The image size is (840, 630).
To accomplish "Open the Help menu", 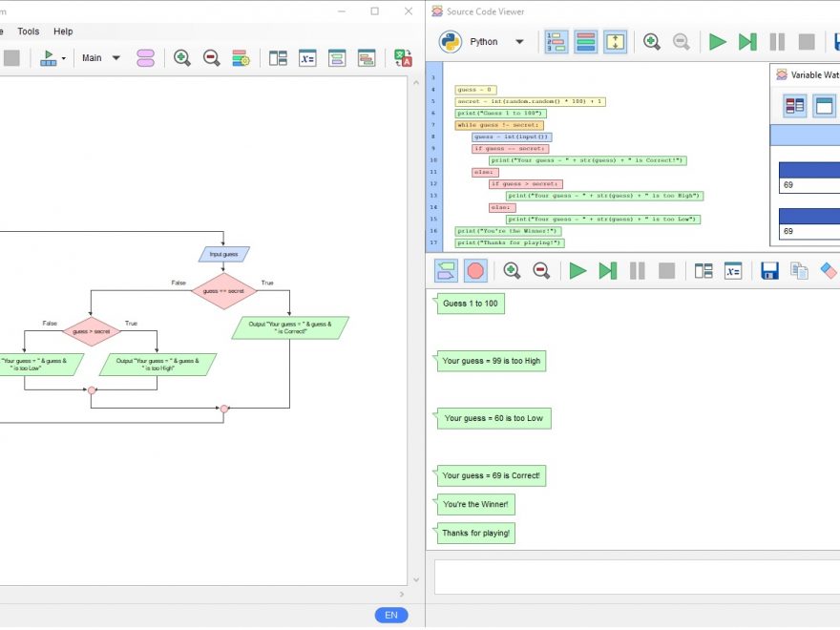I will (63, 31).
